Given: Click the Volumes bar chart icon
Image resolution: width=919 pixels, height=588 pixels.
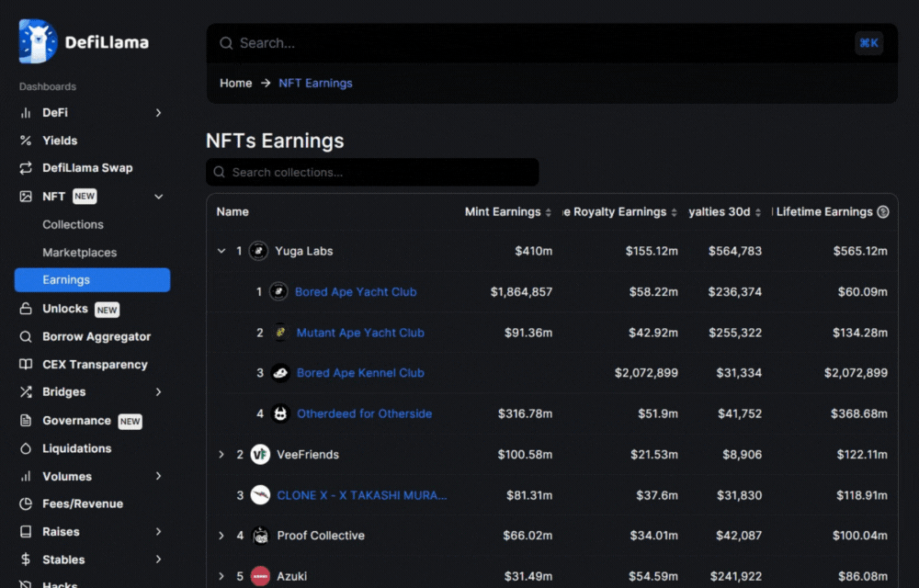Looking at the screenshot, I should pyautogui.click(x=26, y=476).
